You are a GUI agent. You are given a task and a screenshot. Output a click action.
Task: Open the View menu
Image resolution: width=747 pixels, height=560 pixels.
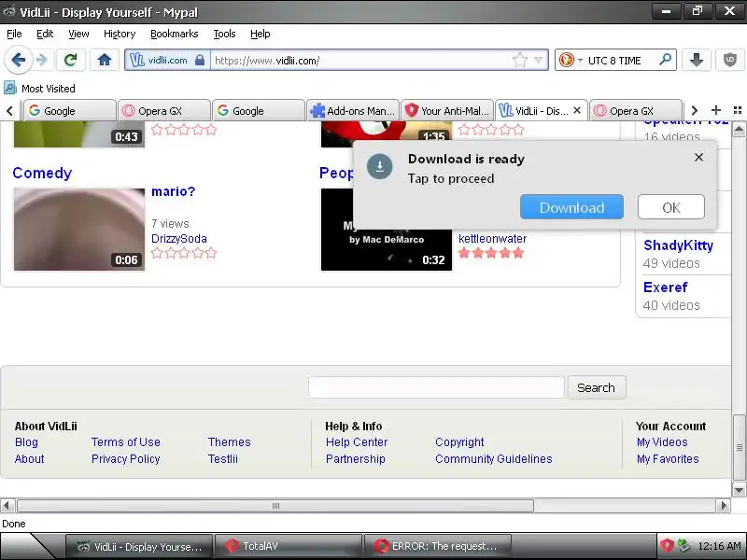(x=78, y=34)
